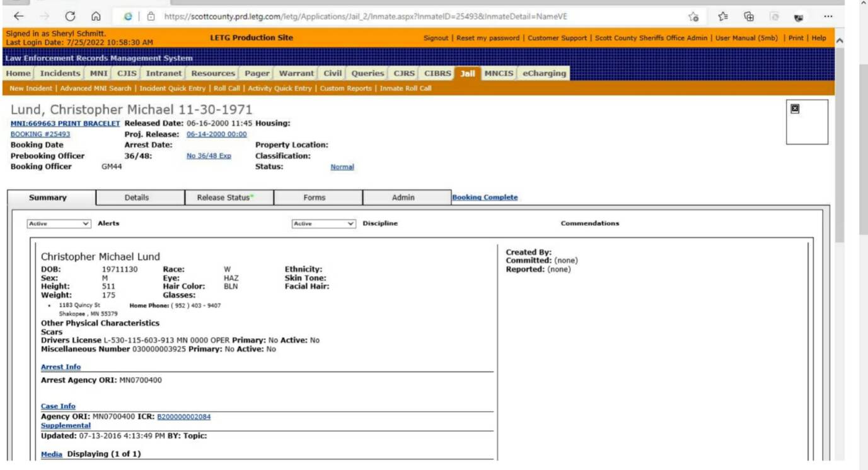Click the Booking Complete link

(485, 197)
